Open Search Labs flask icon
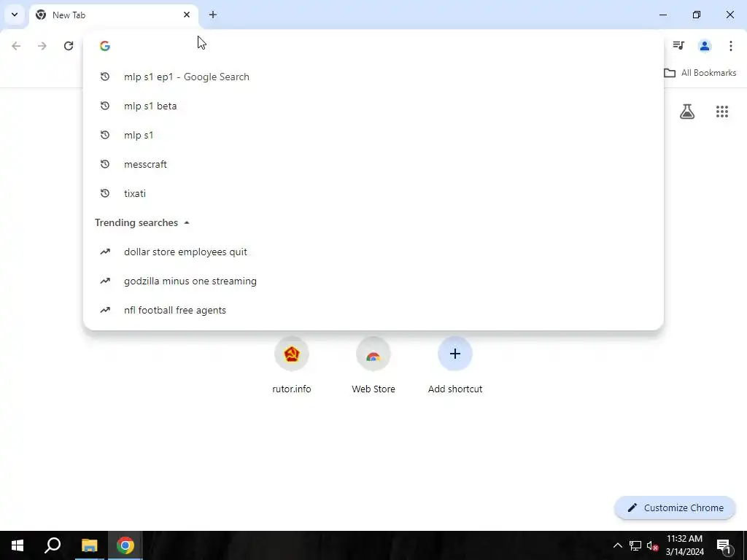Screen dimensions: 747x560 point(687,112)
